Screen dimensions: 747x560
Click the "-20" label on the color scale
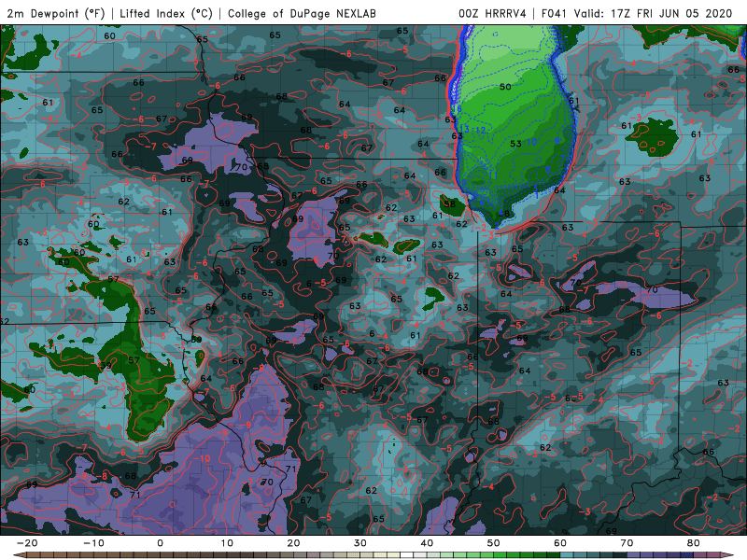[x=27, y=543]
